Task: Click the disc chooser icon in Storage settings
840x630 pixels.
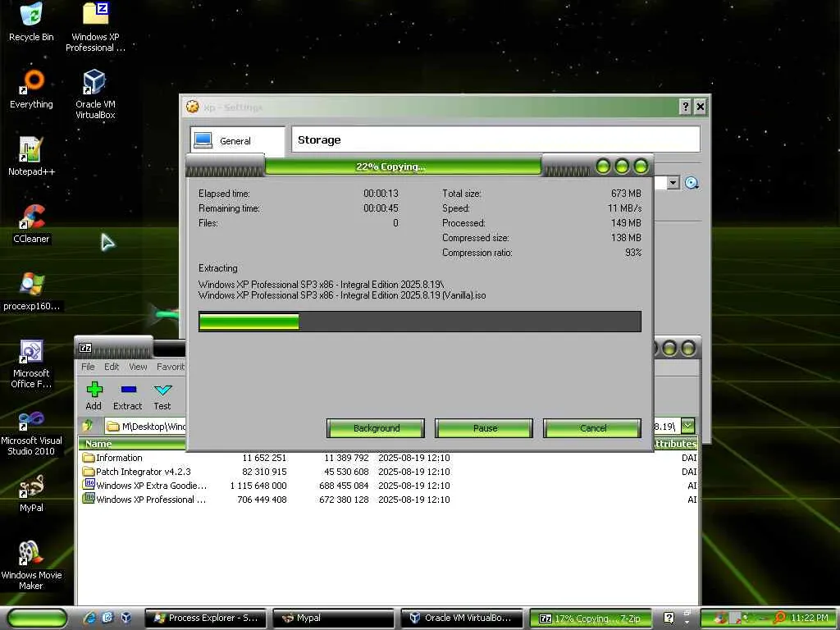Action: (692, 183)
